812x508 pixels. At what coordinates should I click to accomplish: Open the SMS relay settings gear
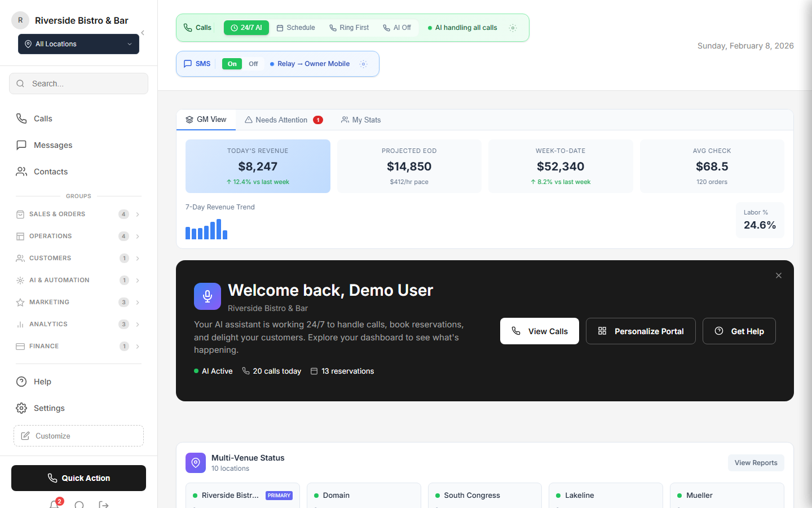click(363, 64)
